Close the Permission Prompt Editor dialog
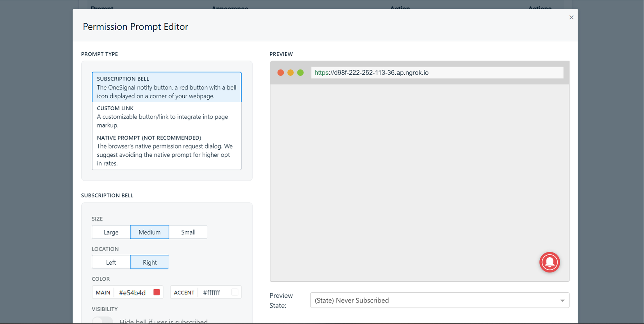 pos(571,17)
